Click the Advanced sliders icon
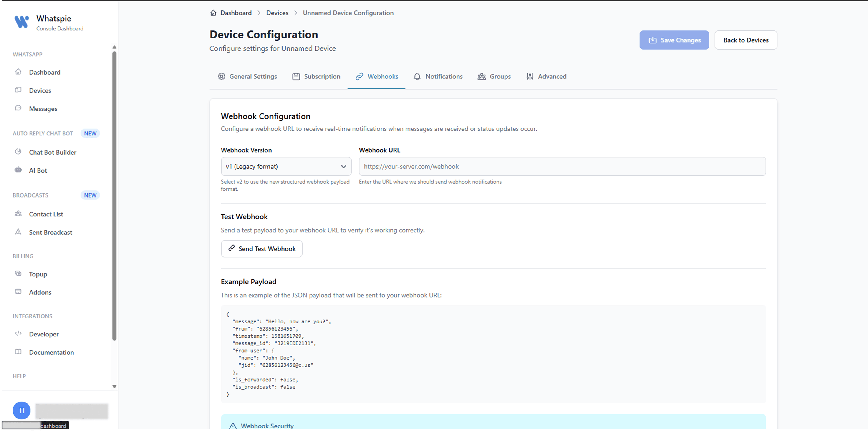 [530, 76]
